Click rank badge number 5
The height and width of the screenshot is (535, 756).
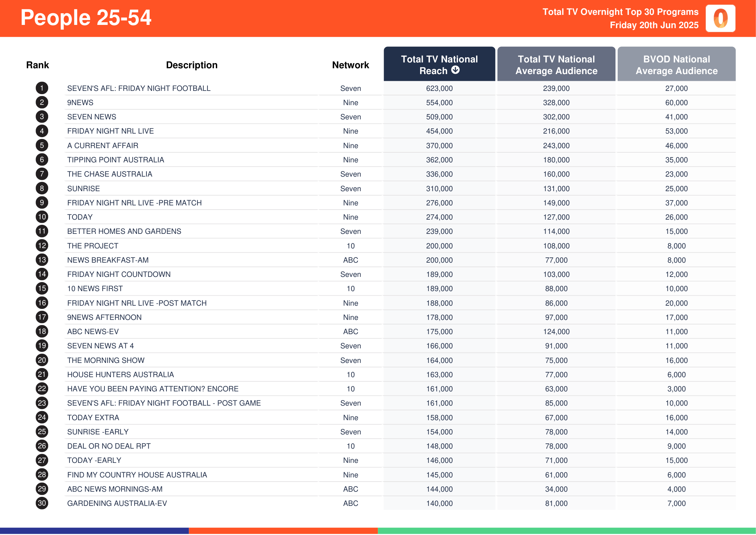coord(42,146)
